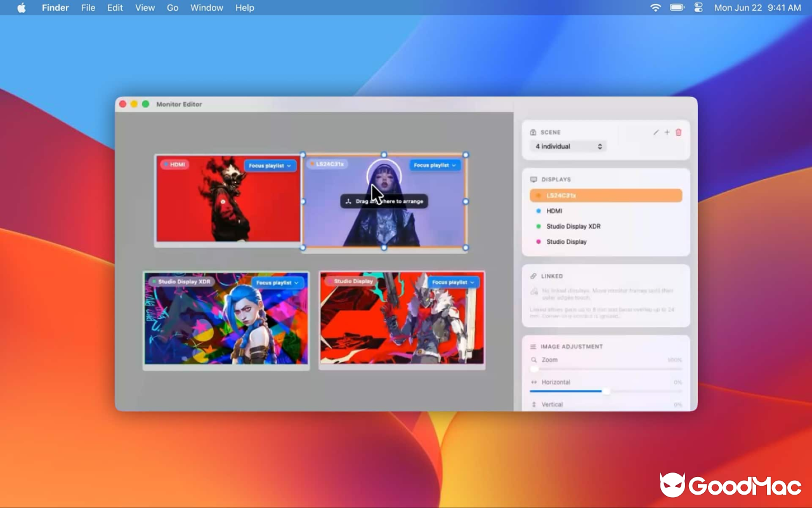The image size is (812, 508).
Task: Click the Image Adjustment section lines icon
Action: [534, 347]
